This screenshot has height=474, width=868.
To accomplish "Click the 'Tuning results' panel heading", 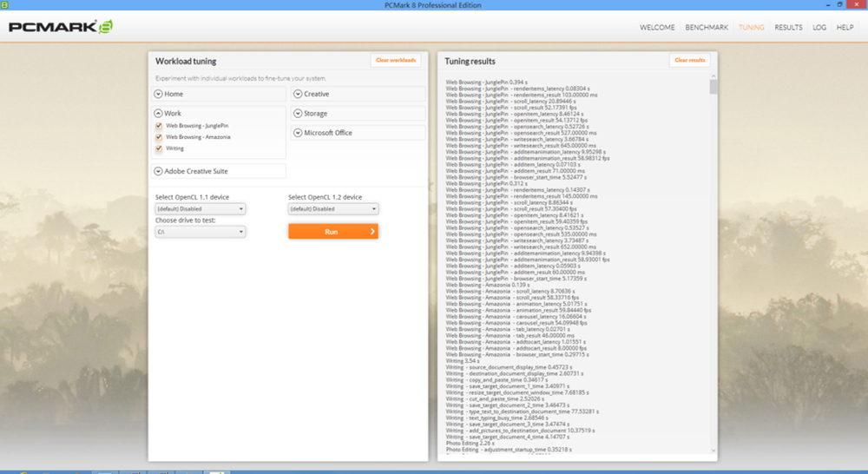I will point(470,61).
